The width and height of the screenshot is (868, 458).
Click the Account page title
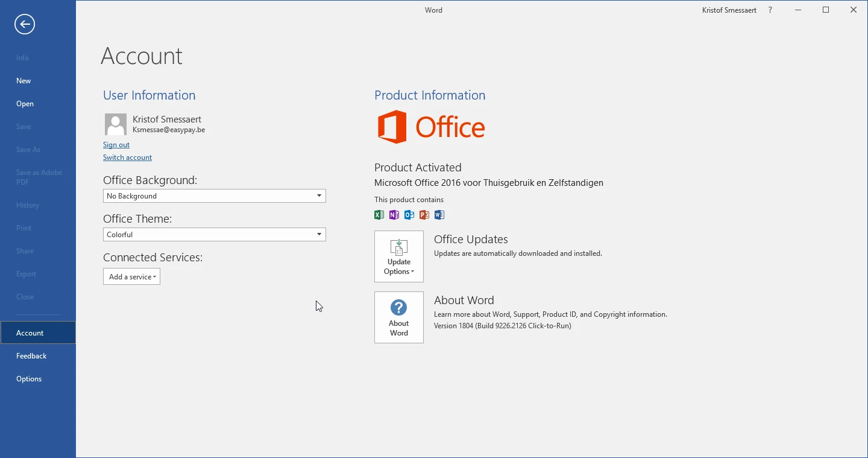click(142, 56)
